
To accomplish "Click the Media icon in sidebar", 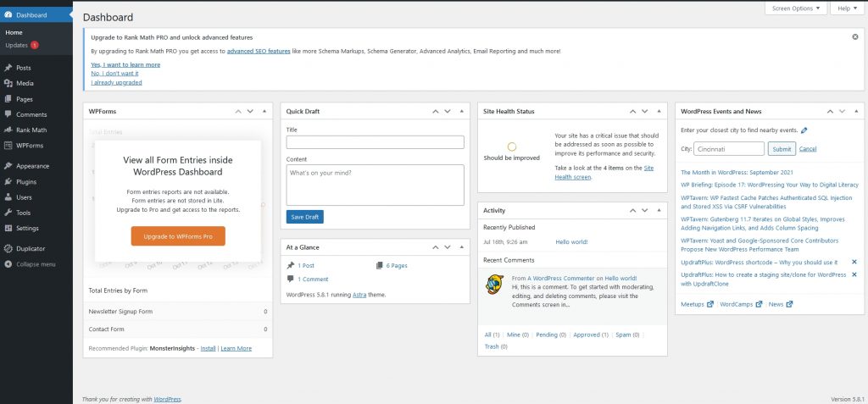I will pos(8,83).
